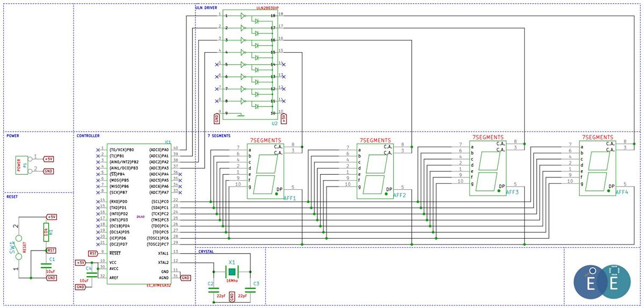Select the SW1 reset switch symbol
Viewport: 644px width, 308px height.
(18, 248)
